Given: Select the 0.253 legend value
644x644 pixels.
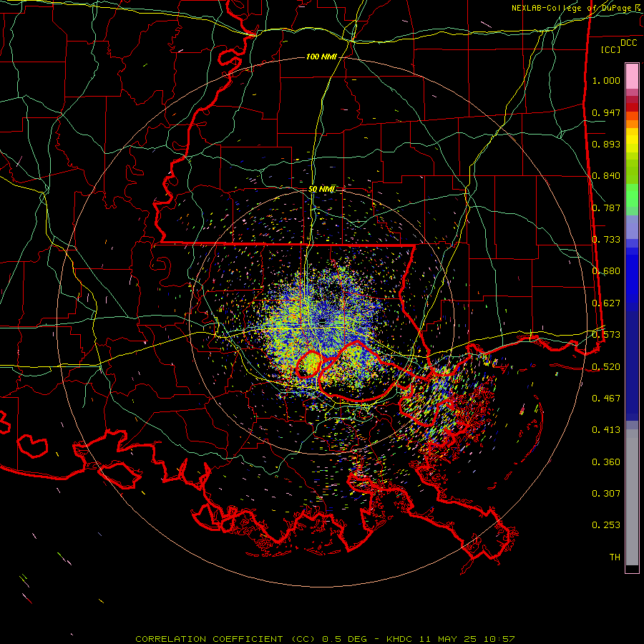Looking at the screenshot, I should 606,525.
